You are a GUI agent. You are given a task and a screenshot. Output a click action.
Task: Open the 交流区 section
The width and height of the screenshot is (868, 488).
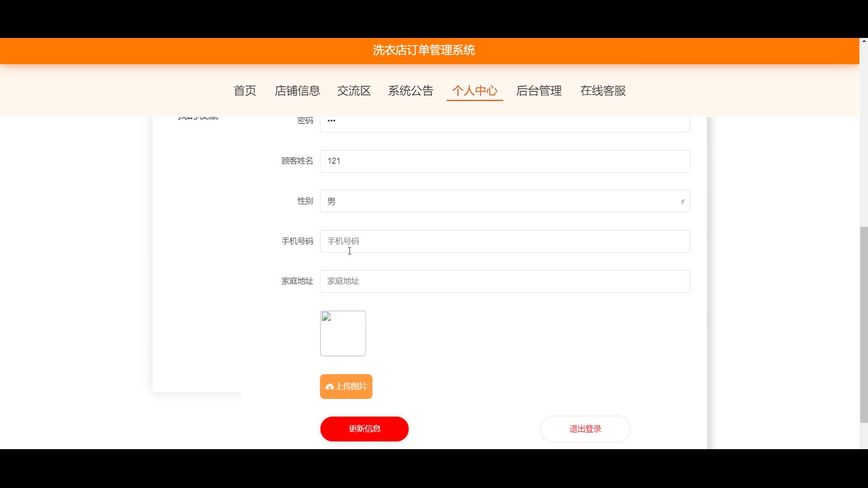(354, 91)
